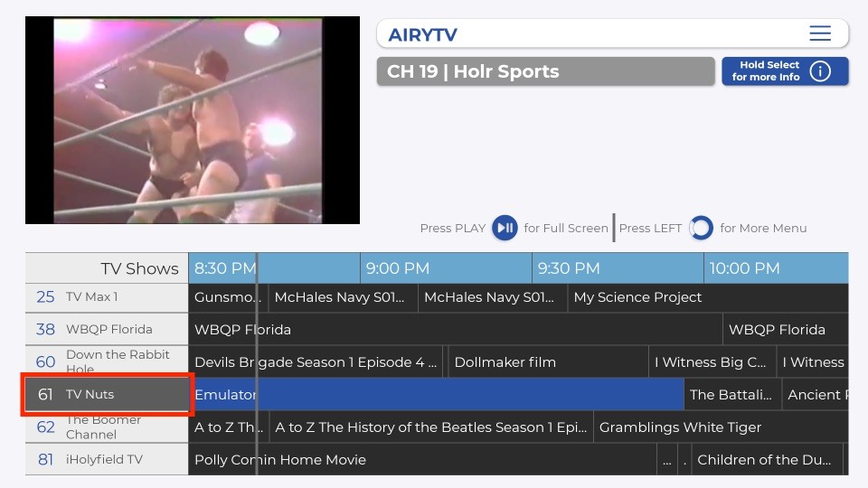
Task: Select channel 60 Down the Rabbit Hole
Action: pos(107,361)
